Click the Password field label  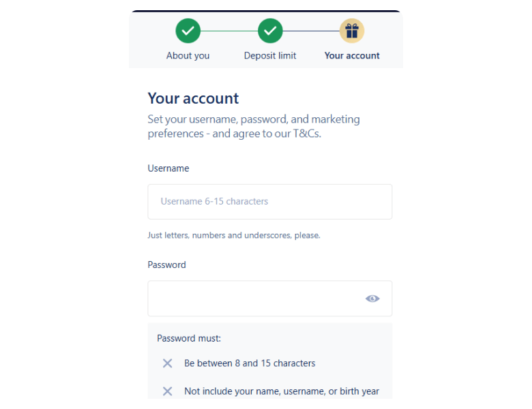[x=167, y=265]
